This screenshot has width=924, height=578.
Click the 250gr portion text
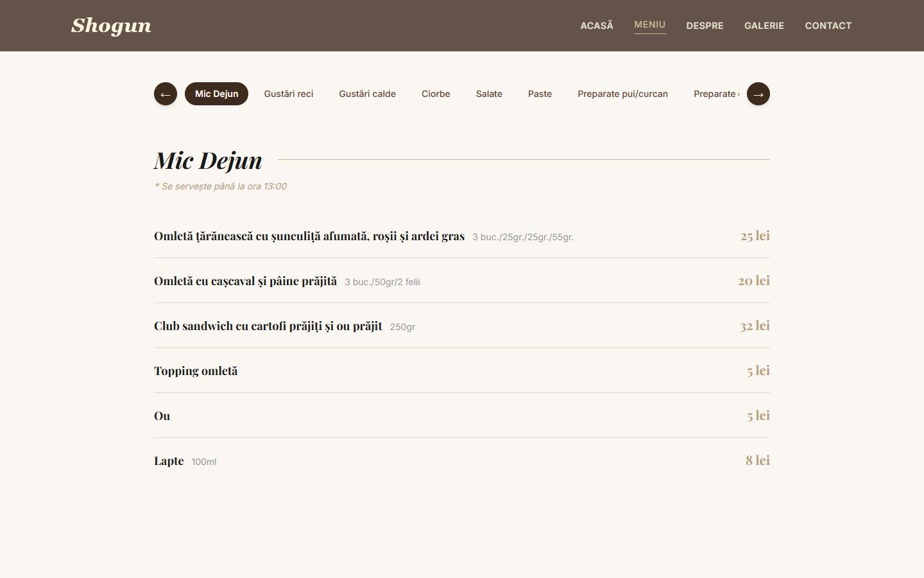click(402, 327)
